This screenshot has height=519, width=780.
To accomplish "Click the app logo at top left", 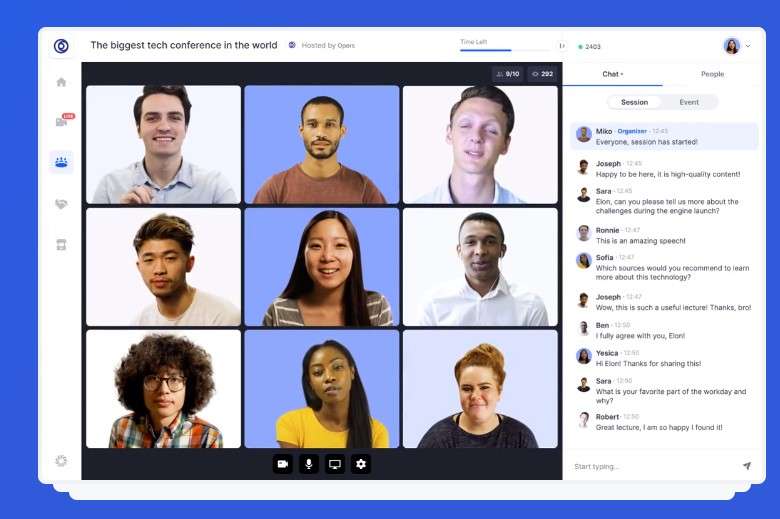I will (61, 46).
